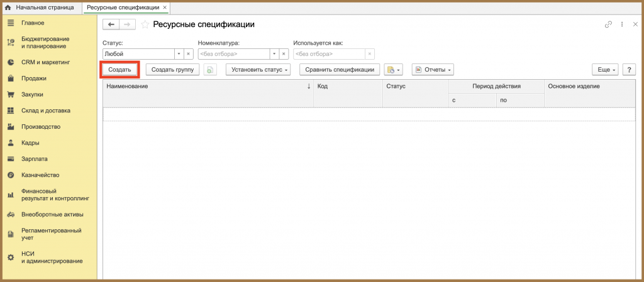Click the Номенклатура filter input field

click(234, 53)
